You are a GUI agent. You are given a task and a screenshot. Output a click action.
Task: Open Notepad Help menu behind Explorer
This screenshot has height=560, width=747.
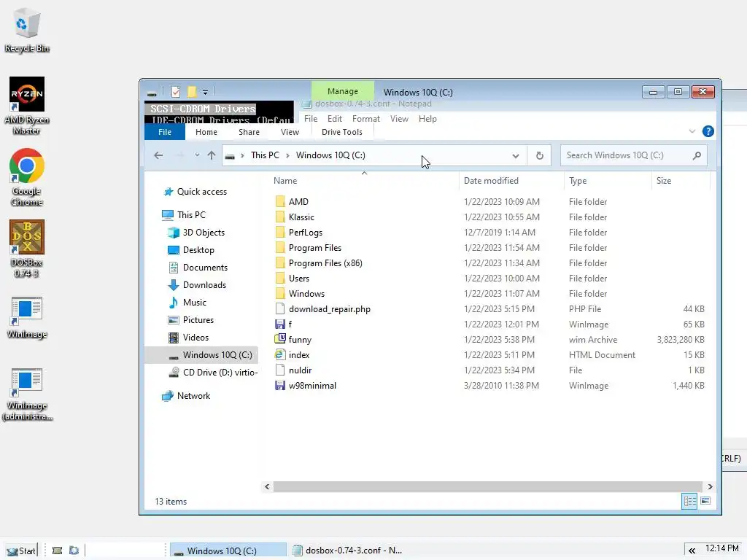coord(427,119)
